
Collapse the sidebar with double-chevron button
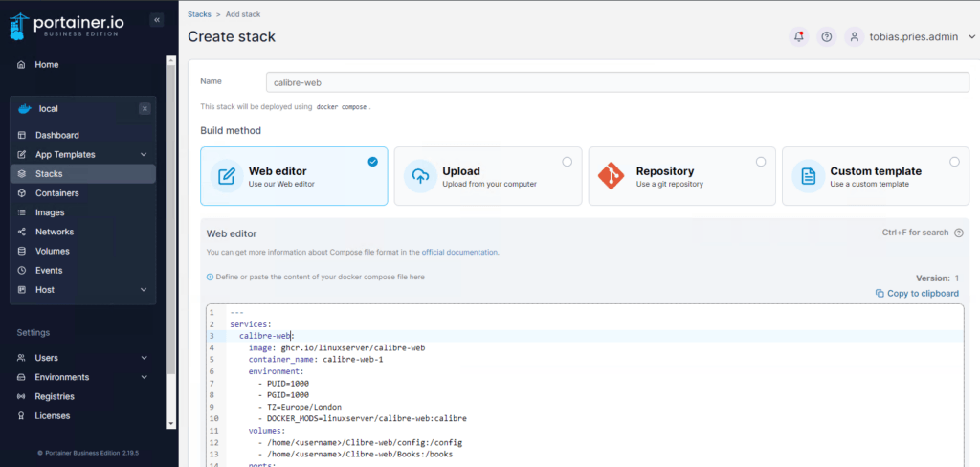tap(157, 20)
